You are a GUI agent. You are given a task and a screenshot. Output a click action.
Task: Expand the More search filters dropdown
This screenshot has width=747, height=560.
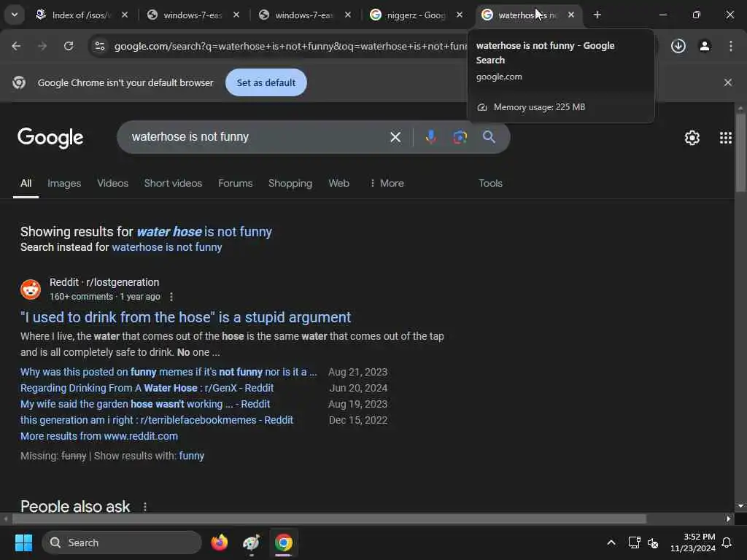click(387, 183)
